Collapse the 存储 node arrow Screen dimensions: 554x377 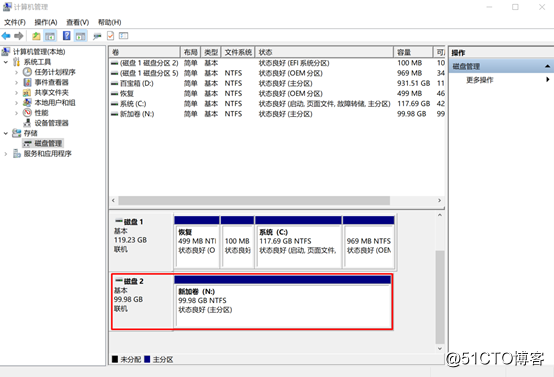[6, 133]
